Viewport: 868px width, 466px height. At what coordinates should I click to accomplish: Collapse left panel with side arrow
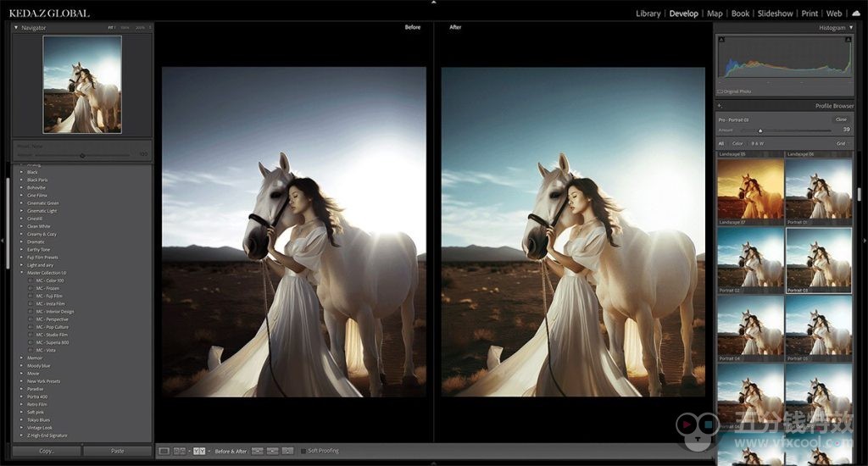click(3, 241)
